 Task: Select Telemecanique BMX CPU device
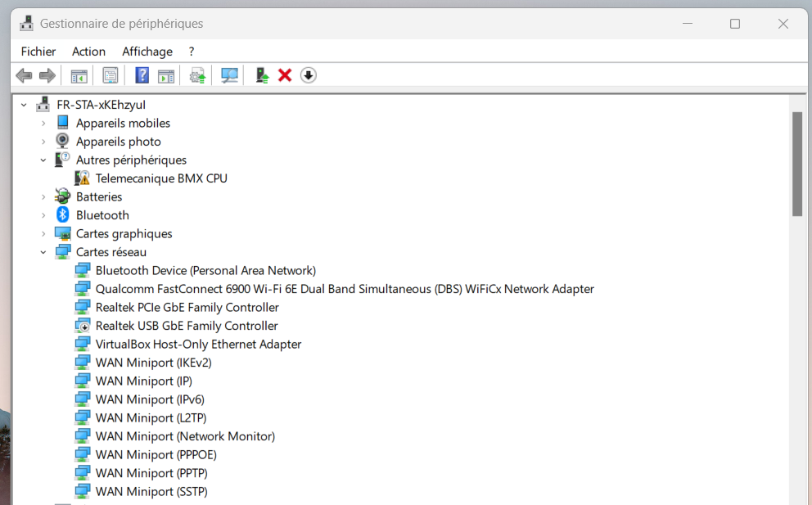tap(161, 178)
